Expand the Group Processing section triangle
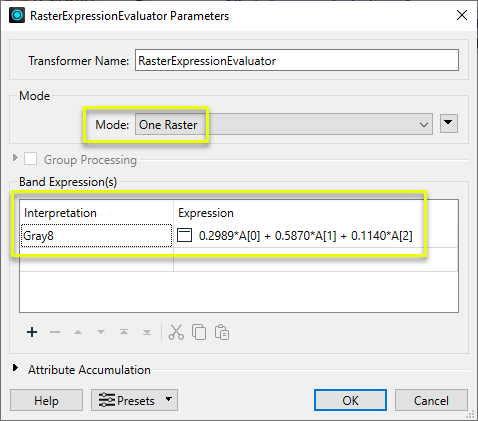 15,157
